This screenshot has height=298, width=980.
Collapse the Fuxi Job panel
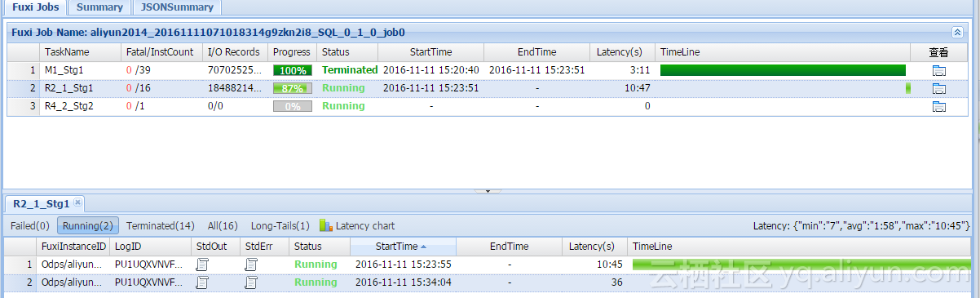957,32
